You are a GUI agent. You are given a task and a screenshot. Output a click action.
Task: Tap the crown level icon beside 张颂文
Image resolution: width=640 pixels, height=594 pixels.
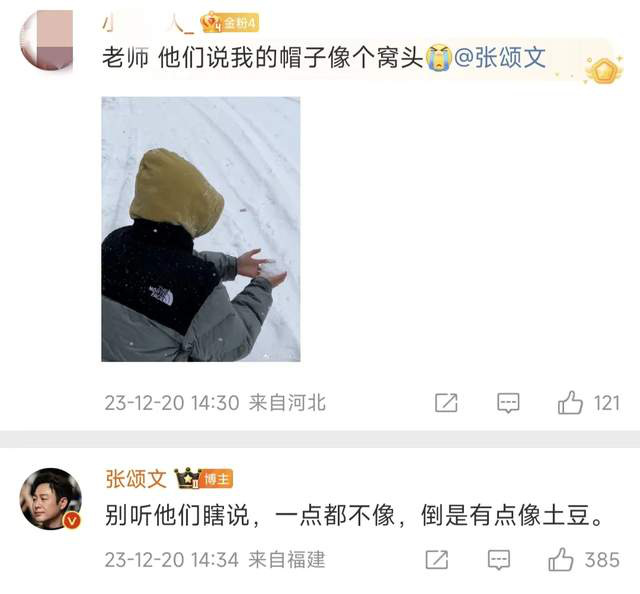[187, 478]
